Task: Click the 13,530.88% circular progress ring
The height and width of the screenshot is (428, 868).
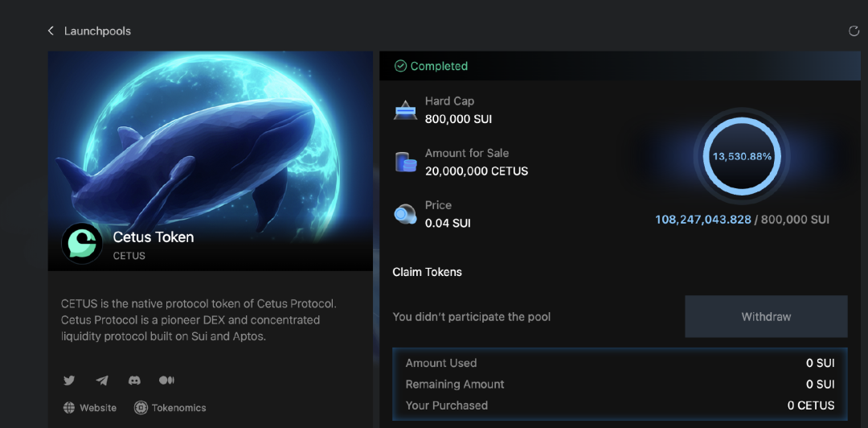Action: 742,157
